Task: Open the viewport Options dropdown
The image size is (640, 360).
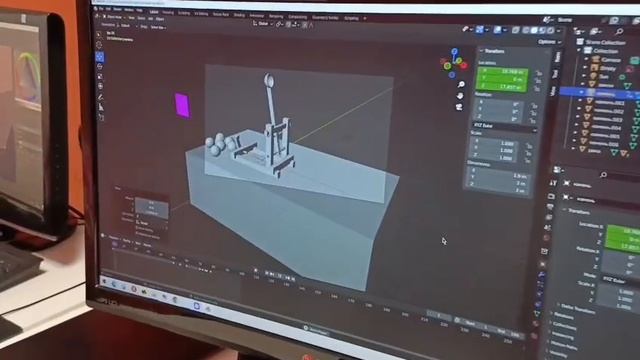Action: coord(548,42)
